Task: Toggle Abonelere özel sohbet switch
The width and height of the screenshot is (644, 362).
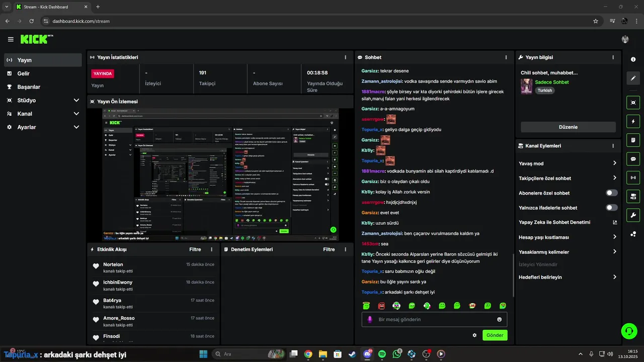Action: coord(612,193)
